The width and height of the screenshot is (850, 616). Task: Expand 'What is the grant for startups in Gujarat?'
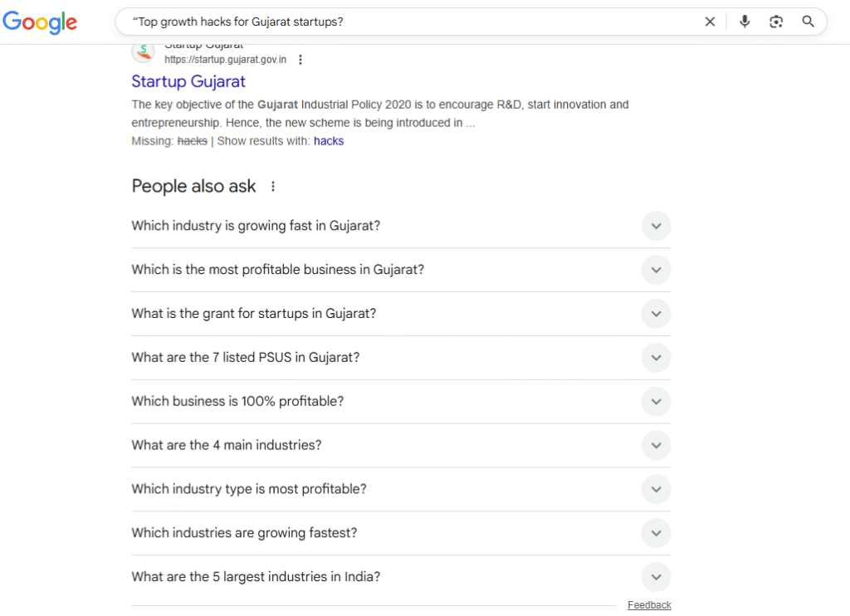(656, 314)
